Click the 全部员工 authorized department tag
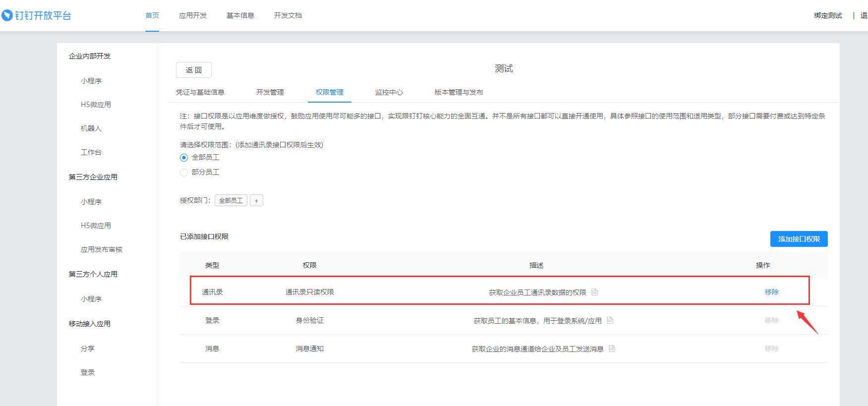 tap(231, 200)
